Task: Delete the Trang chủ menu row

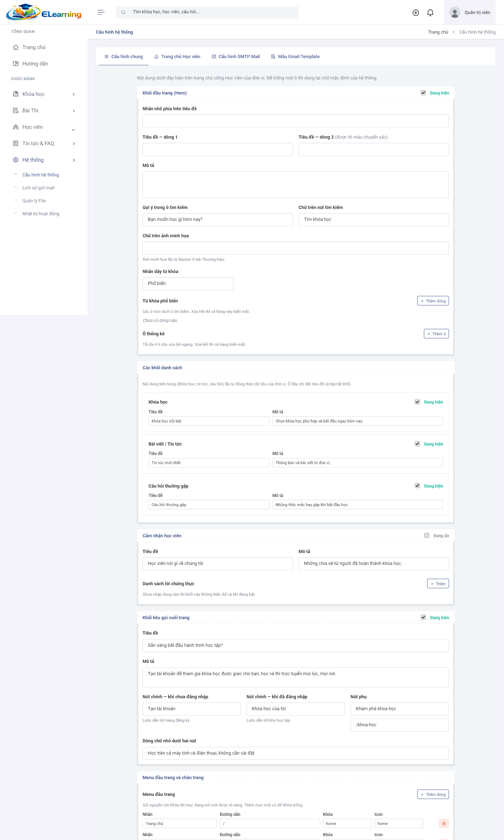Action: click(444, 824)
